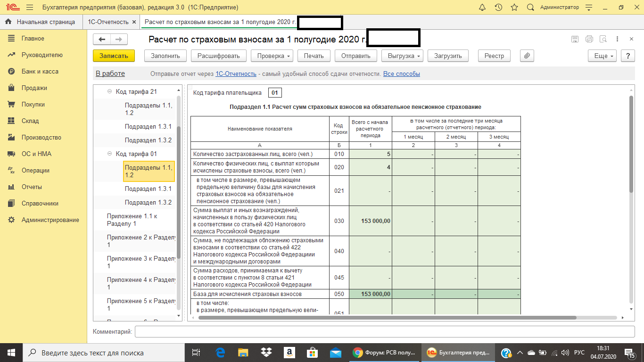Click the favorites star icon
The width and height of the screenshot is (644, 362).
(514, 8)
